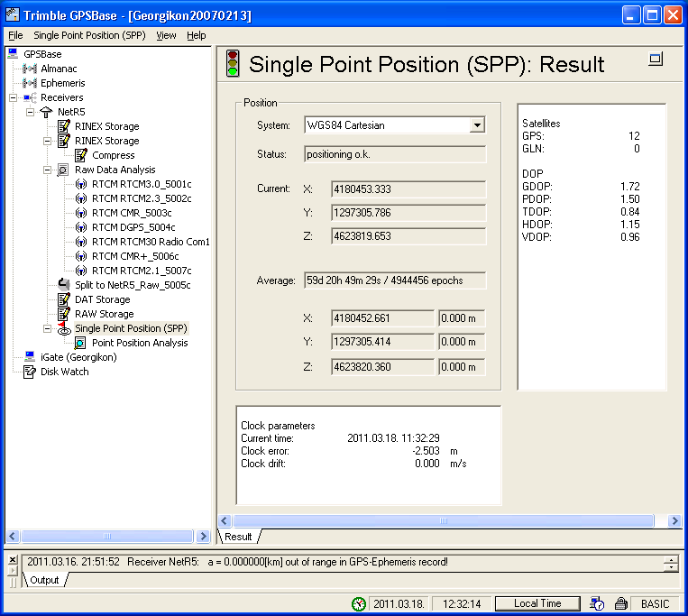
Task: Click the Current Y coordinate field
Action: (408, 213)
